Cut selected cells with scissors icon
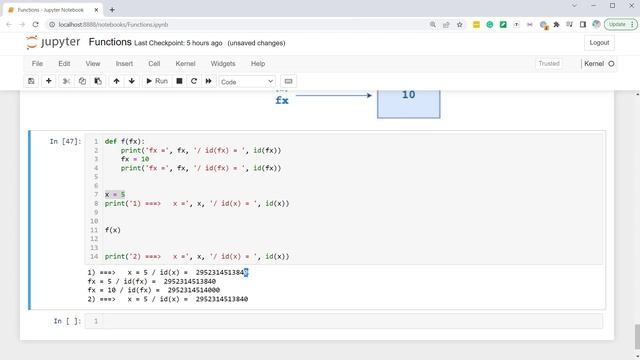The height and width of the screenshot is (360, 640). (x=66, y=81)
